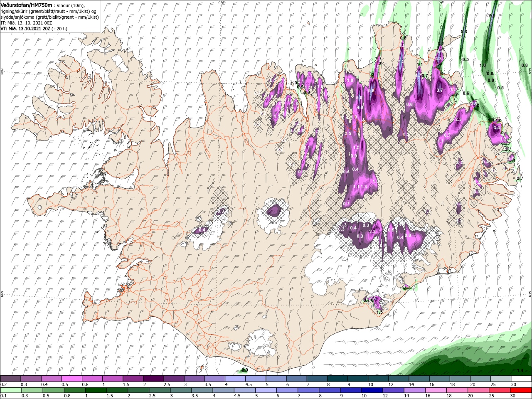Viewport: 532px width, 399px height.
Task: Pick the deep blue rain swatch between 10 and 12
Action: 372,390
